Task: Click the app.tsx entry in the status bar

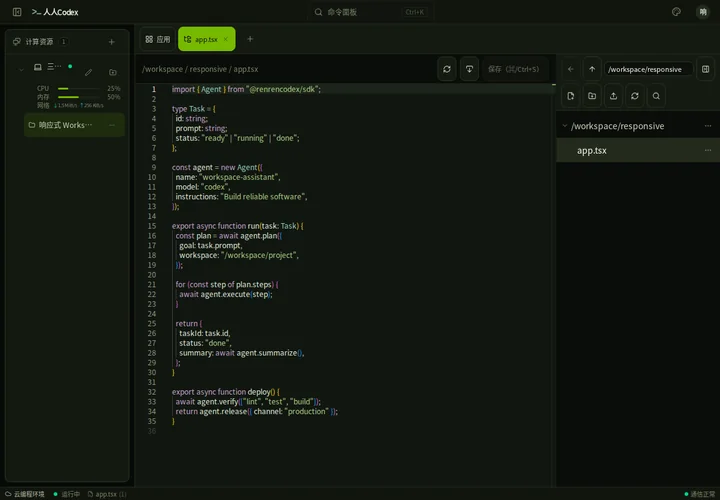Action: click(x=107, y=494)
